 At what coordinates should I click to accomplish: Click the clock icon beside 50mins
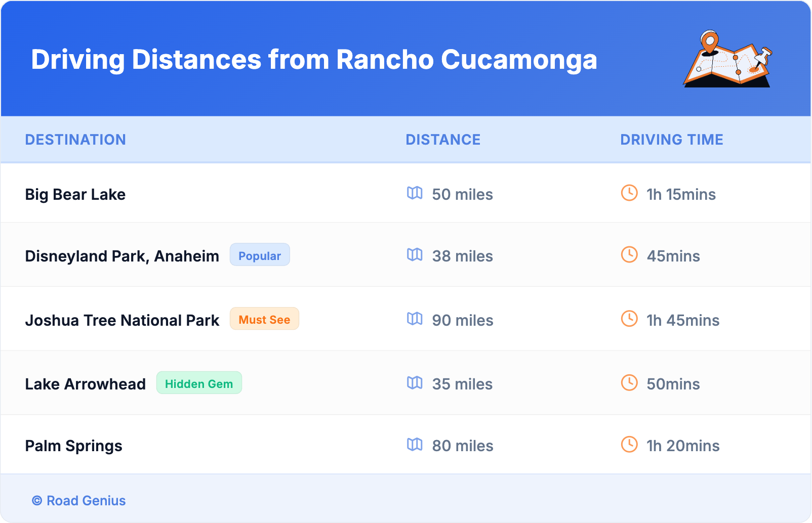[629, 383]
